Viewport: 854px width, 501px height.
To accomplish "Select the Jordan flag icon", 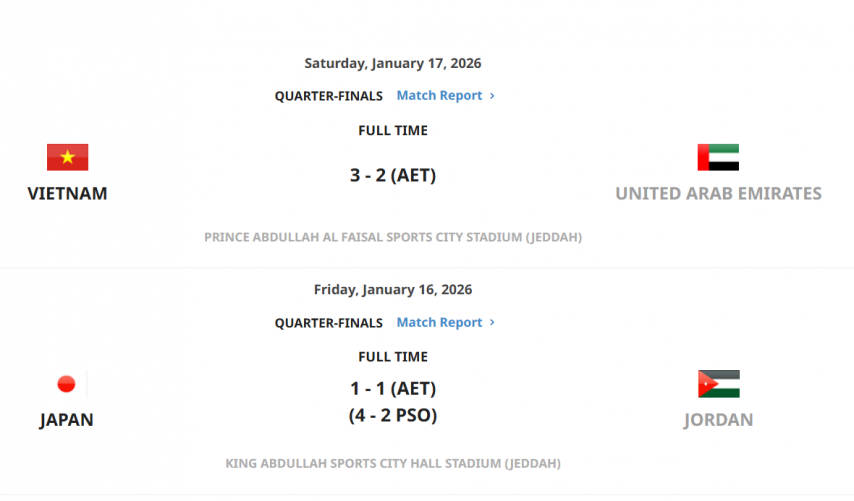I will click(718, 384).
